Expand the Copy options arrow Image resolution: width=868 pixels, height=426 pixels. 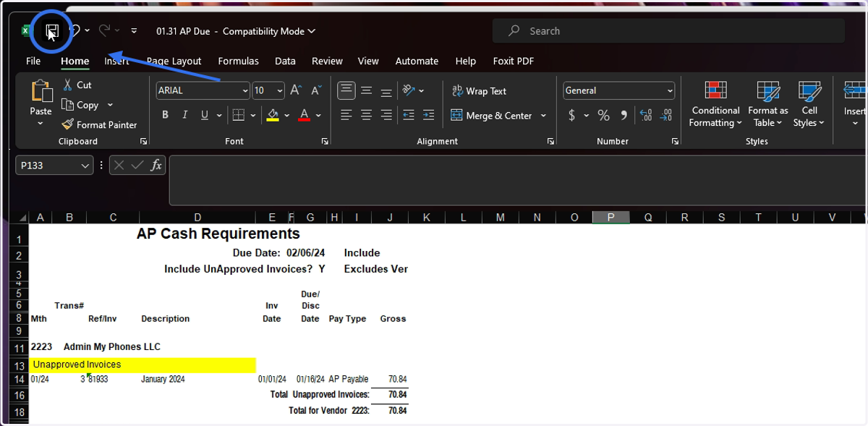110,105
